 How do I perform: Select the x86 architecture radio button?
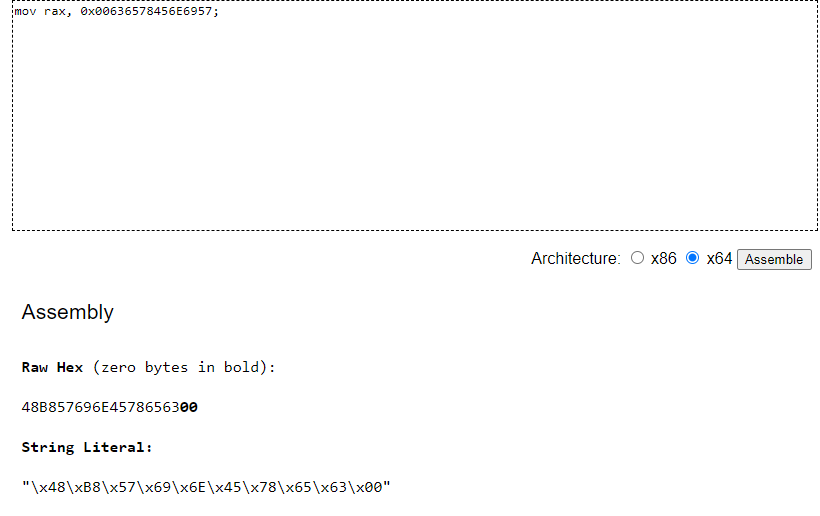(x=637, y=258)
